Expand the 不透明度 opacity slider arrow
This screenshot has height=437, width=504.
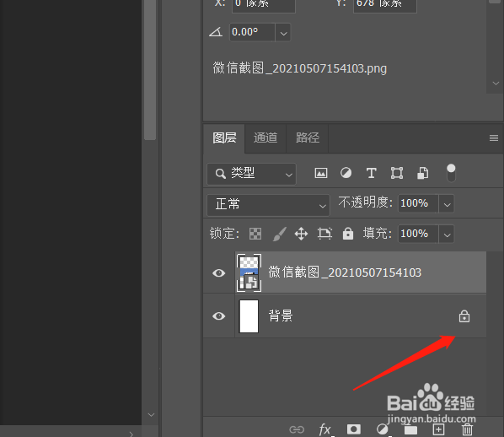click(x=447, y=204)
